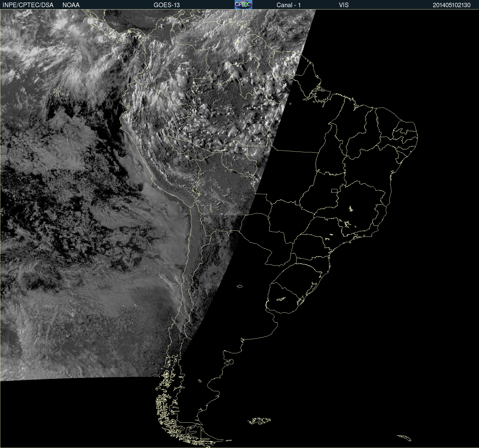Click the Galápagos Islands outline in Pacific
Screen dimensions: 479x448
click(x=60, y=93)
